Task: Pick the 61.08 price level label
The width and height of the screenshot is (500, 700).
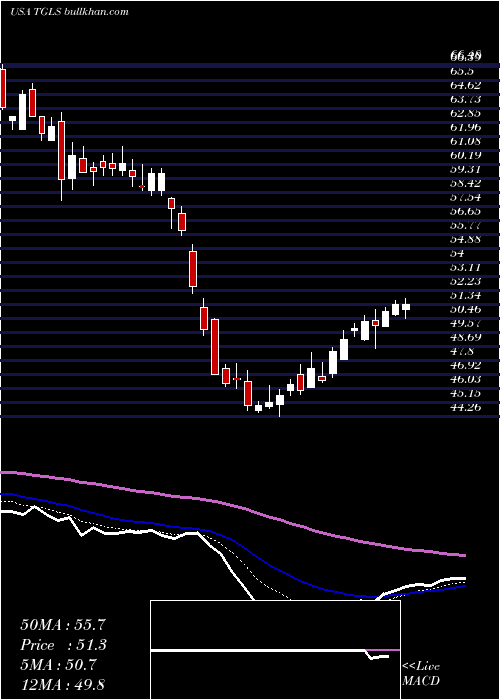Action: (466, 141)
